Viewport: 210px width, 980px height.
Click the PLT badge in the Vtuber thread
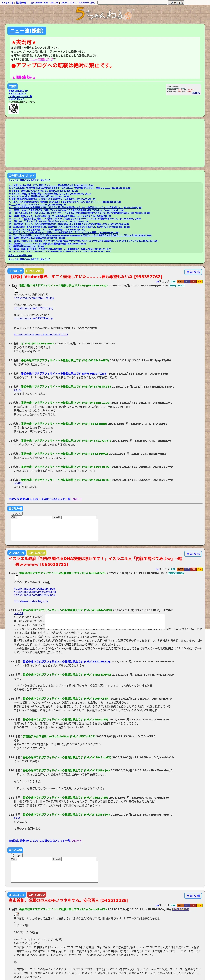187,282
